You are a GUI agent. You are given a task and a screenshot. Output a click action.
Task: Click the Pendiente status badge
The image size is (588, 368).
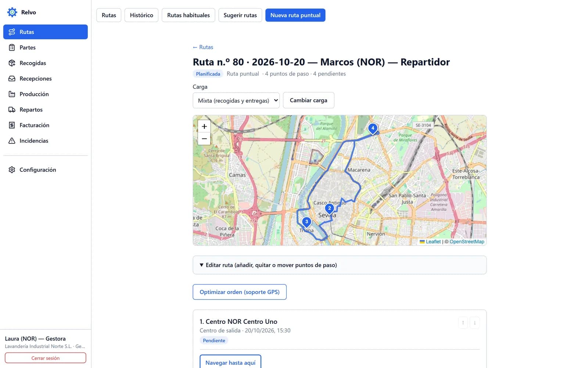click(x=214, y=340)
